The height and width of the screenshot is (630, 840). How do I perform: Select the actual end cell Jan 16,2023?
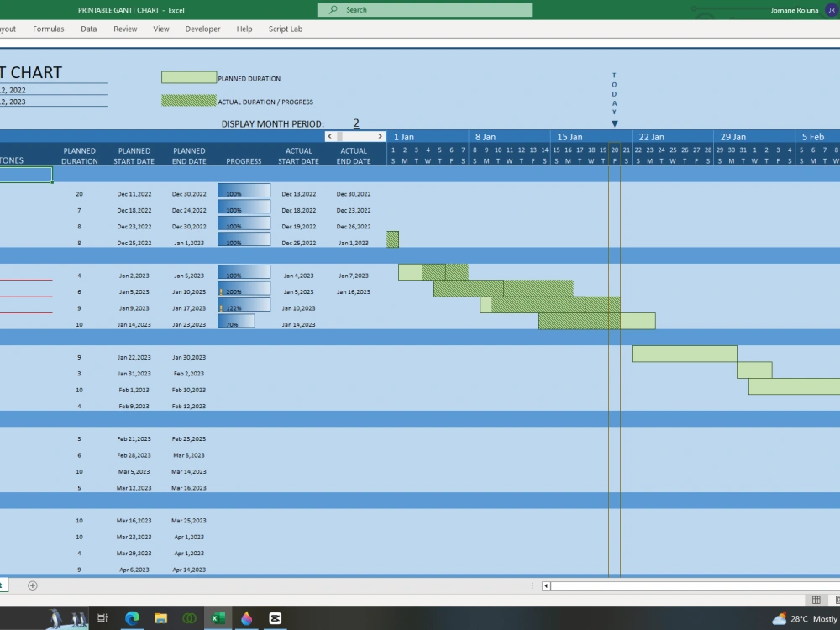tap(354, 292)
